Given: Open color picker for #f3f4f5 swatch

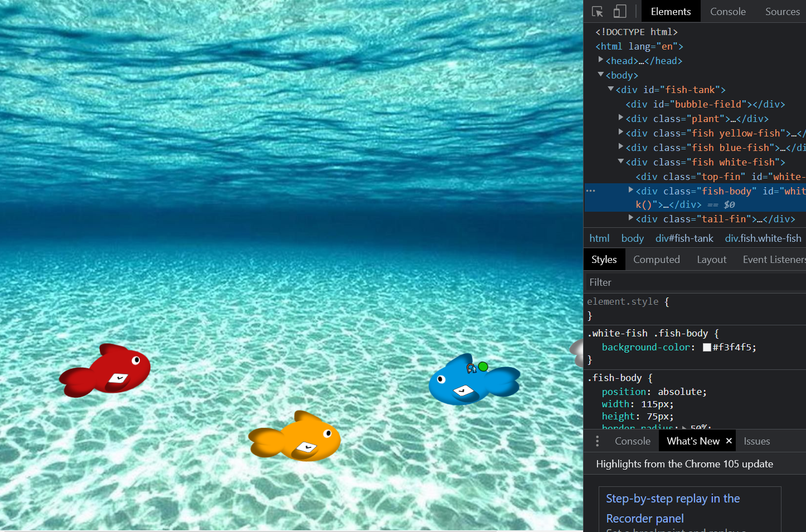Looking at the screenshot, I should click(x=707, y=347).
